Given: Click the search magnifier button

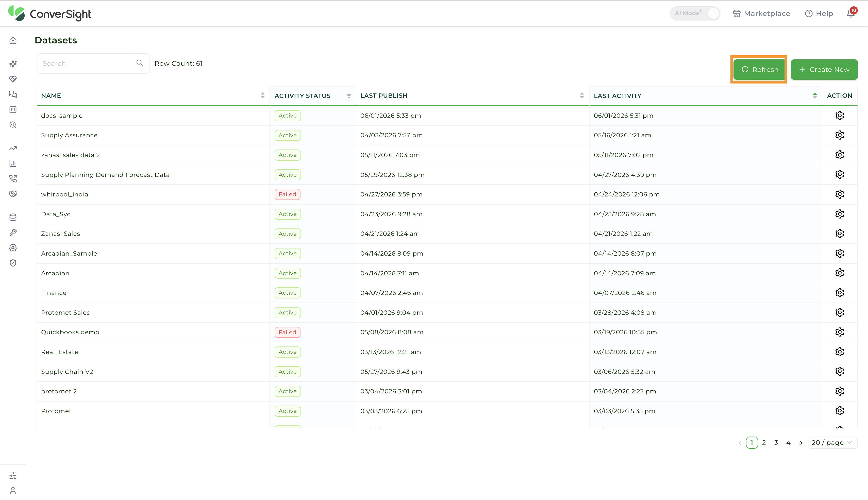Looking at the screenshot, I should point(140,63).
